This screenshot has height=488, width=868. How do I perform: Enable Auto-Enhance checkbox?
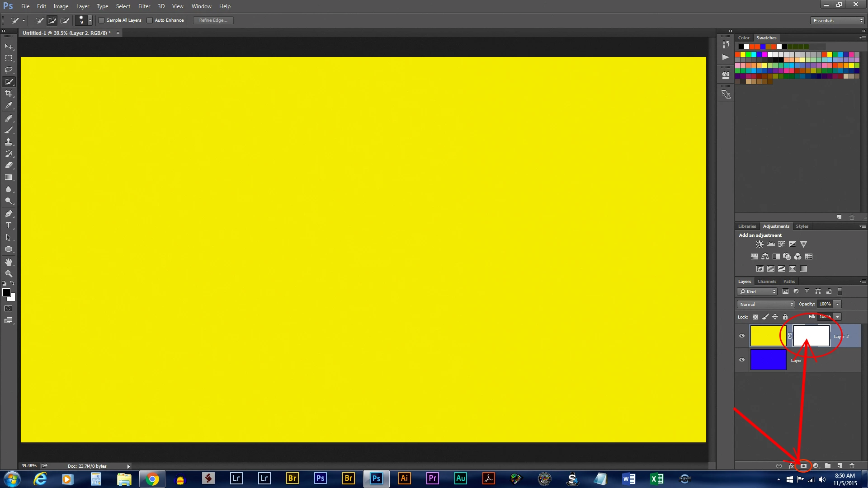click(150, 20)
